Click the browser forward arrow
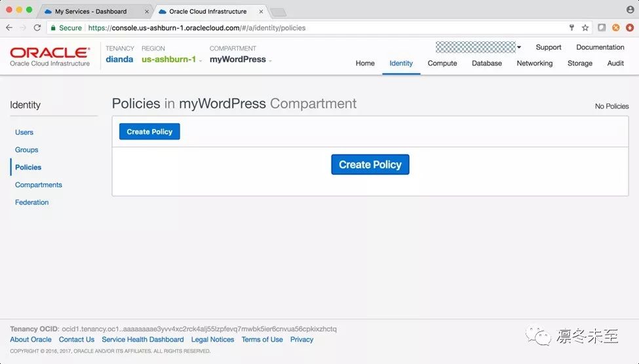Image resolution: width=639 pixels, height=364 pixels. point(23,27)
